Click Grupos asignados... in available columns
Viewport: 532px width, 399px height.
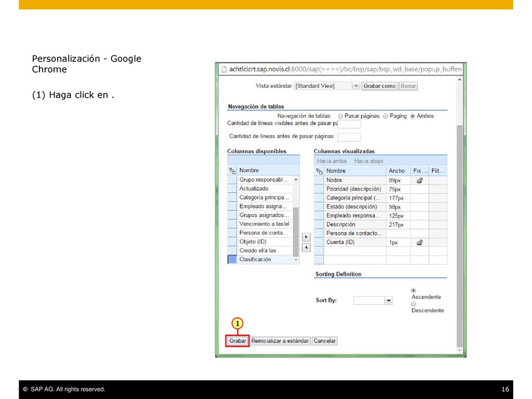pyautogui.click(x=264, y=215)
